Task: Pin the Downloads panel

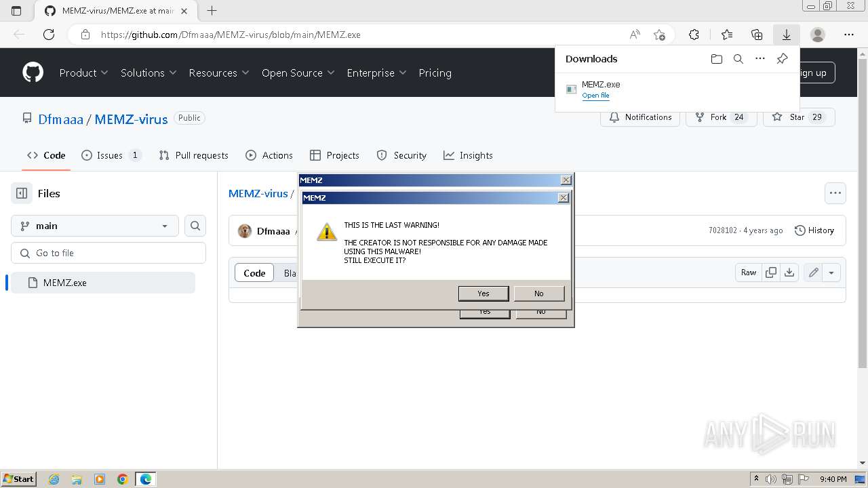Action: 782,59
